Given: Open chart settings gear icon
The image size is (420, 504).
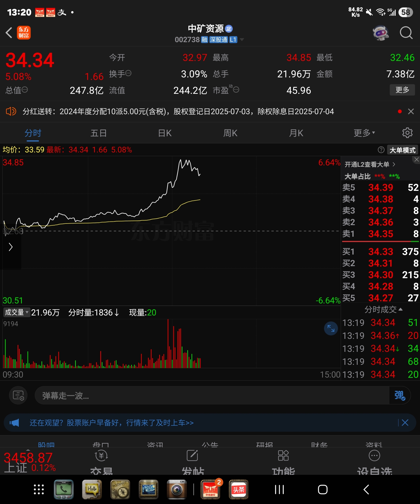Looking at the screenshot, I should click(407, 133).
